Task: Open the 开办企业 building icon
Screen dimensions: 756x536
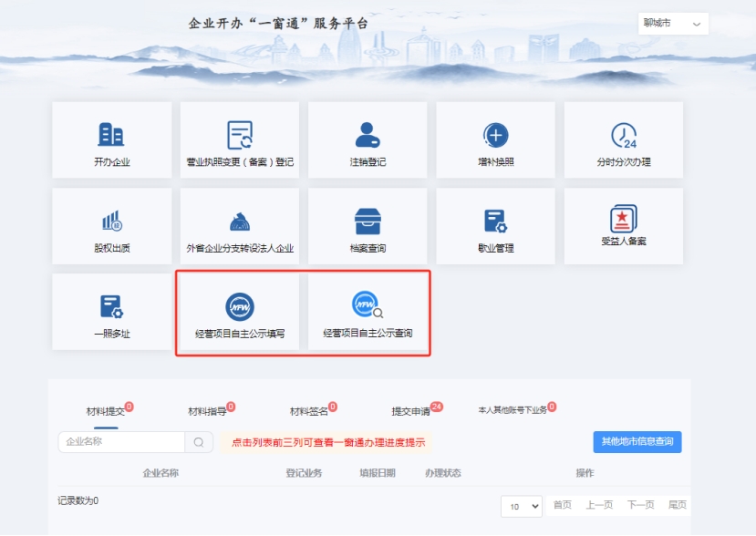Action: click(x=111, y=134)
